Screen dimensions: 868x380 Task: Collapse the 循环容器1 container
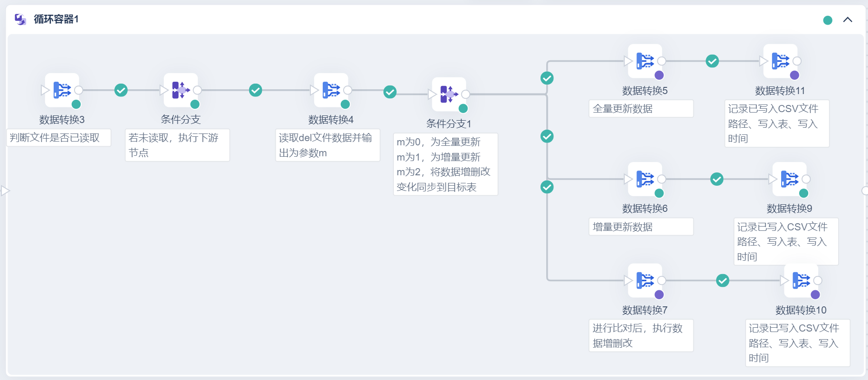pos(848,20)
